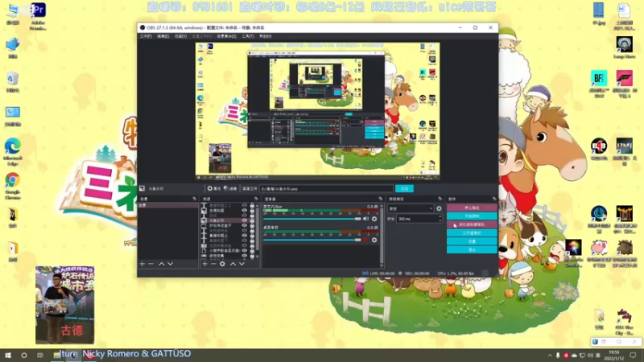This screenshot has height=362, width=644.
Task: Open View menu (V) in OBS
Action: click(x=180, y=36)
